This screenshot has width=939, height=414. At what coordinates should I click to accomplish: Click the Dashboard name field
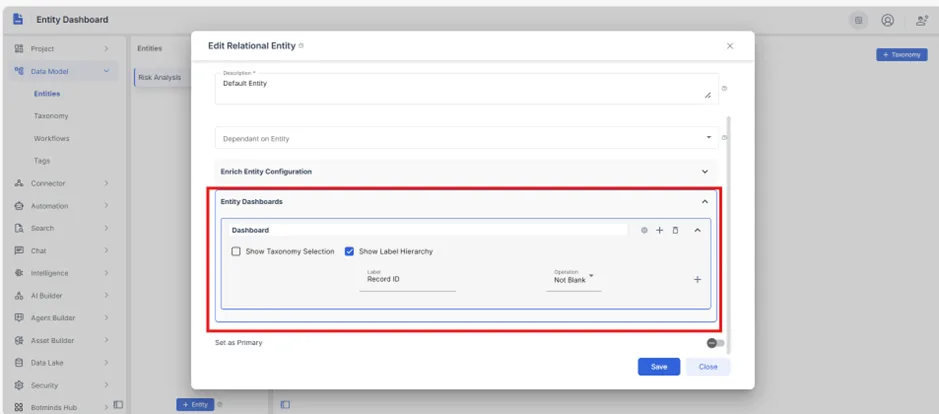point(428,230)
